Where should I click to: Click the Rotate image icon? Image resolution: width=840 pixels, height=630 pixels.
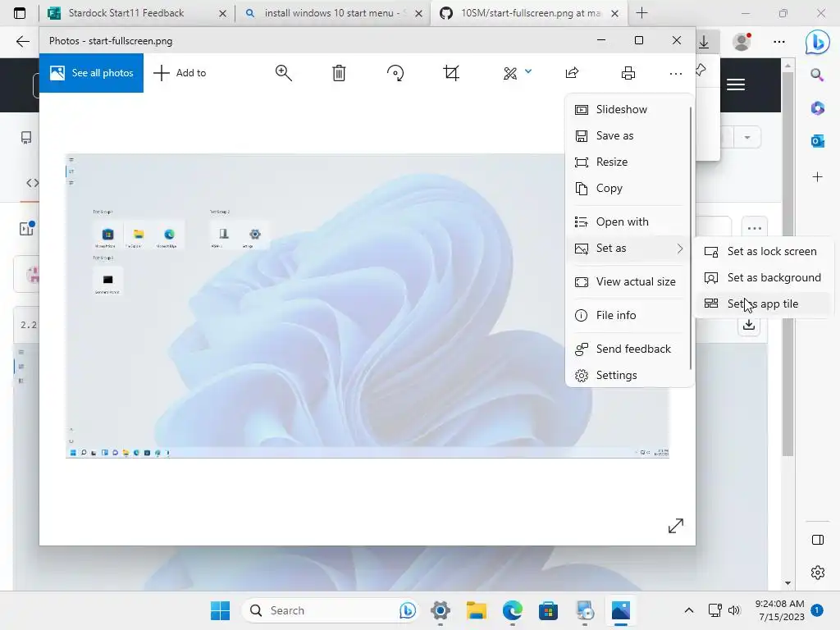(x=395, y=73)
